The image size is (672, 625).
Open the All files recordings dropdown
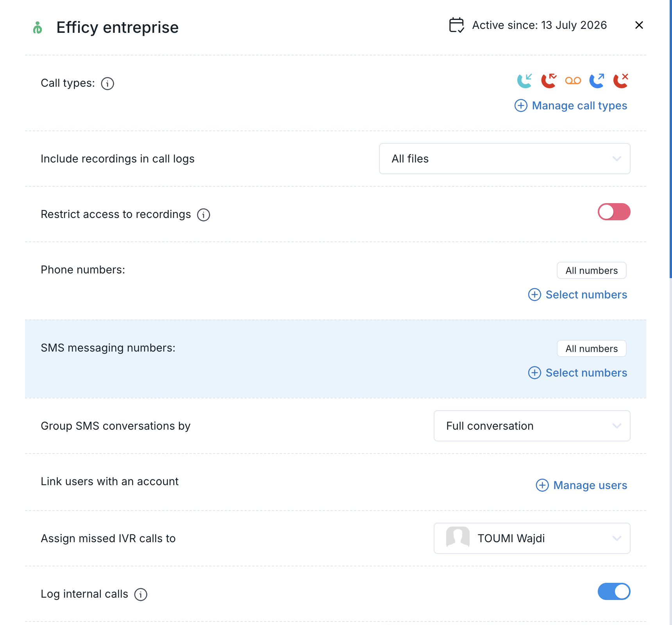pos(504,159)
